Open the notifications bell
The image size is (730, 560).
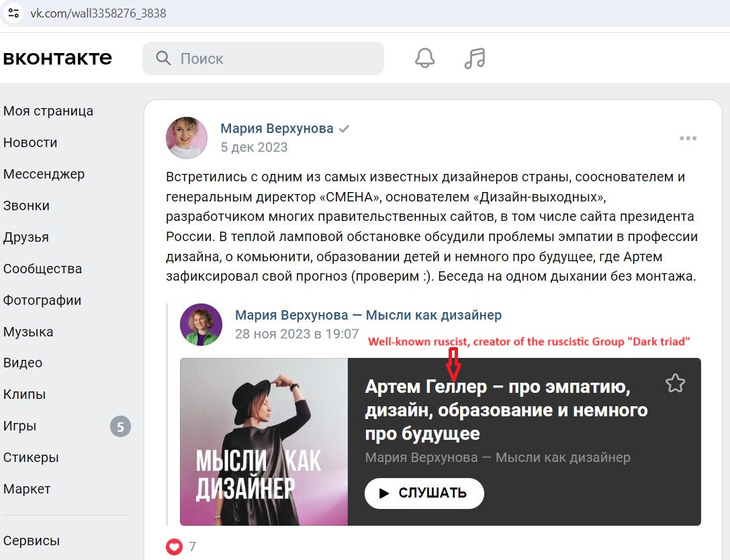tap(424, 58)
